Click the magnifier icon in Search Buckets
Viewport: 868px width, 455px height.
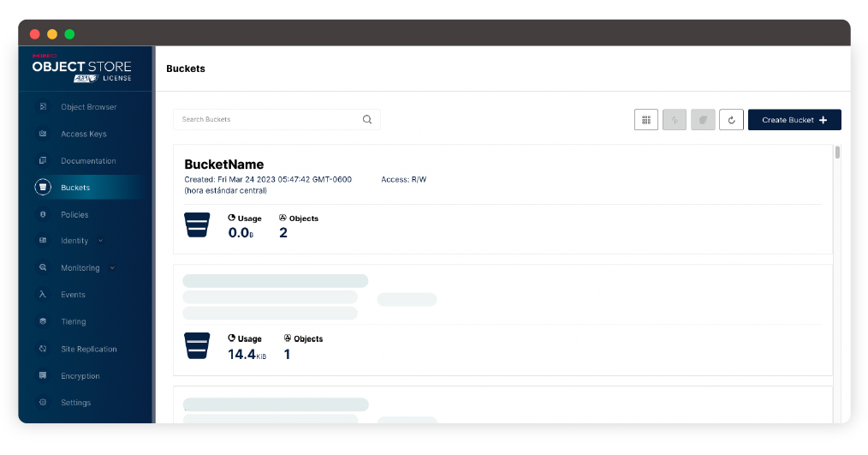click(x=367, y=120)
